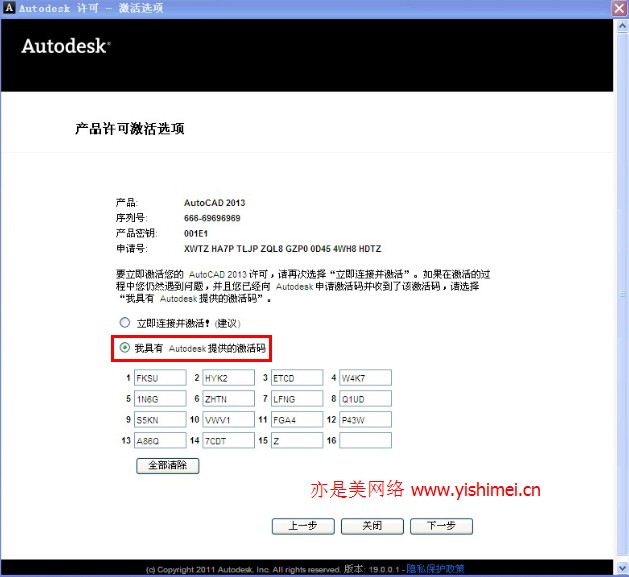Screen dimensions: 629x577
Task: Click activation code field 1 containing FKSU
Action: click(160, 378)
